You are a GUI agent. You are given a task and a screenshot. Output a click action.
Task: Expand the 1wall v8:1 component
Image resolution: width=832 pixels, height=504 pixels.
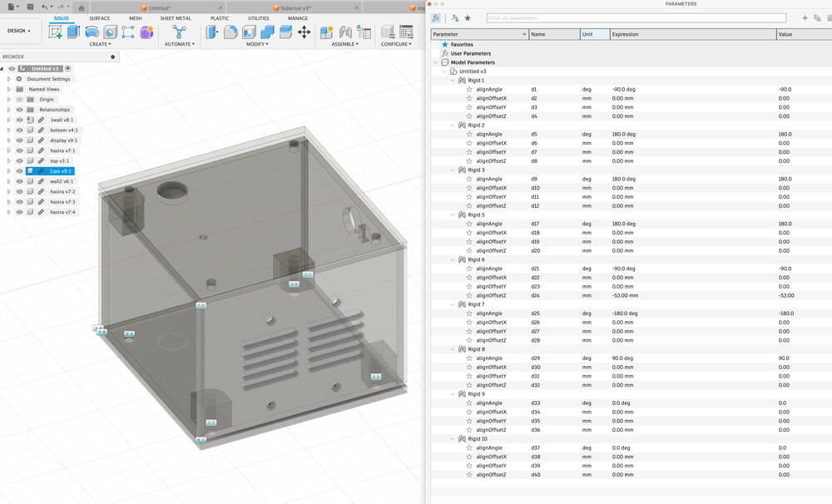(x=8, y=120)
